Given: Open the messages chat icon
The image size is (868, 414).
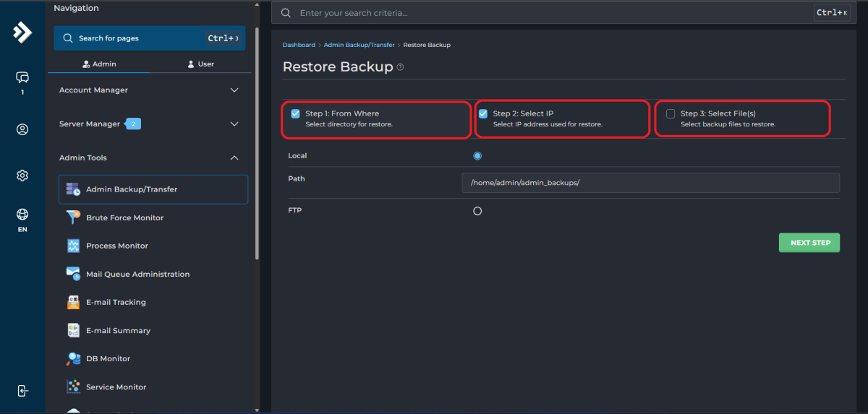Looking at the screenshot, I should click(x=22, y=78).
